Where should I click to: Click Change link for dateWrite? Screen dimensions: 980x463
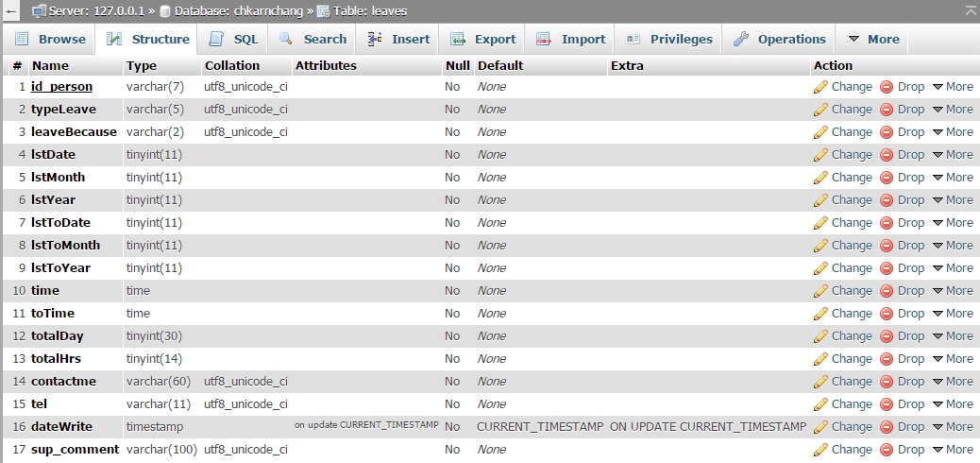[852, 427]
